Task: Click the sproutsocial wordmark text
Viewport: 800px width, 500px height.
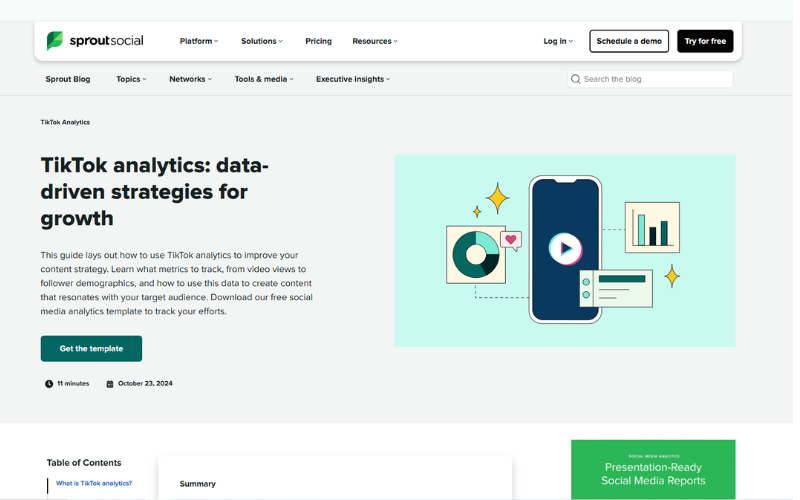Action: (x=107, y=41)
